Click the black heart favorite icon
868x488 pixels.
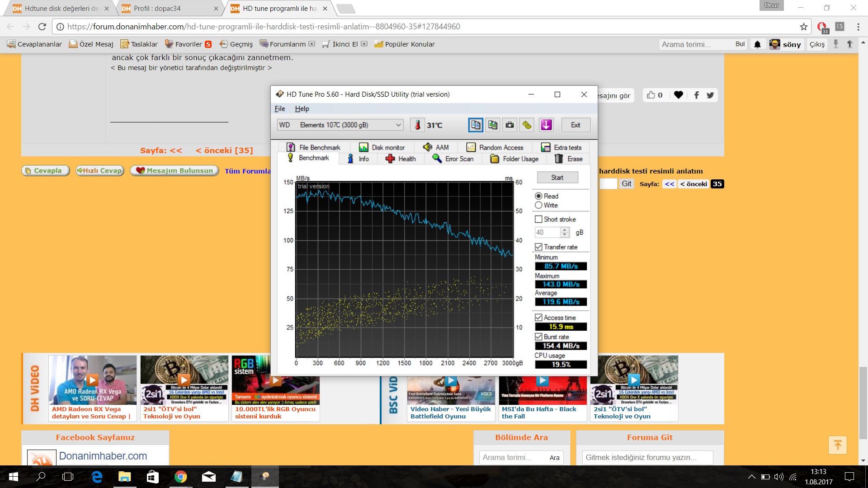coord(678,95)
